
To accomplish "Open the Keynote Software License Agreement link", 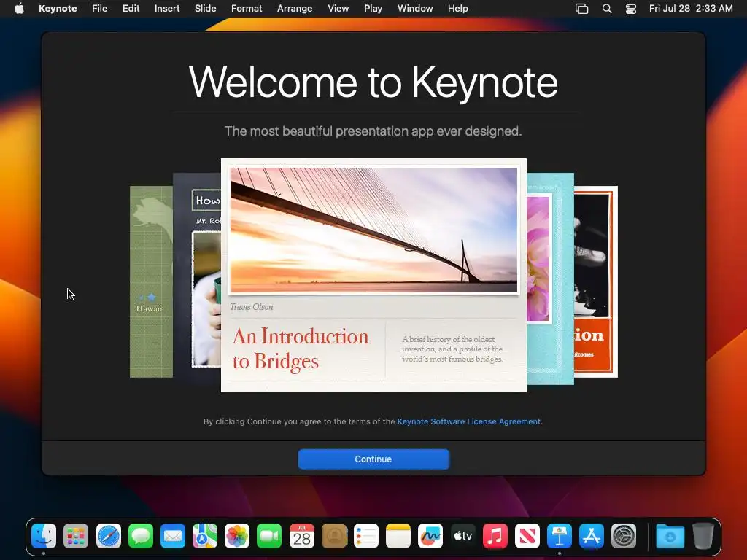I will coord(469,421).
